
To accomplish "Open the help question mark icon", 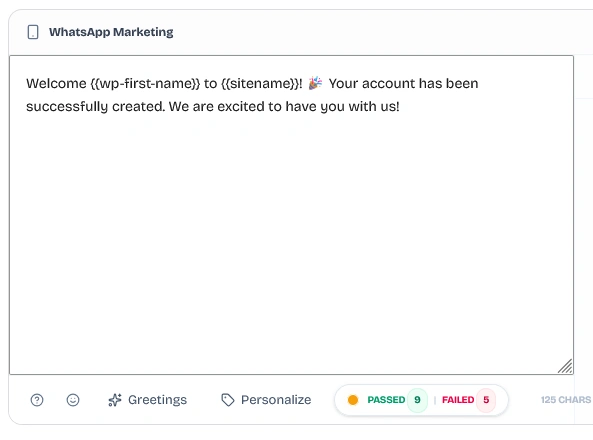I will pyautogui.click(x=37, y=400).
